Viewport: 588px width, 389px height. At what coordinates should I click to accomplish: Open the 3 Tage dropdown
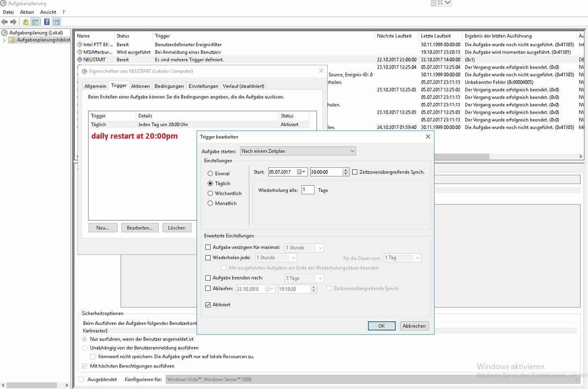click(304, 278)
